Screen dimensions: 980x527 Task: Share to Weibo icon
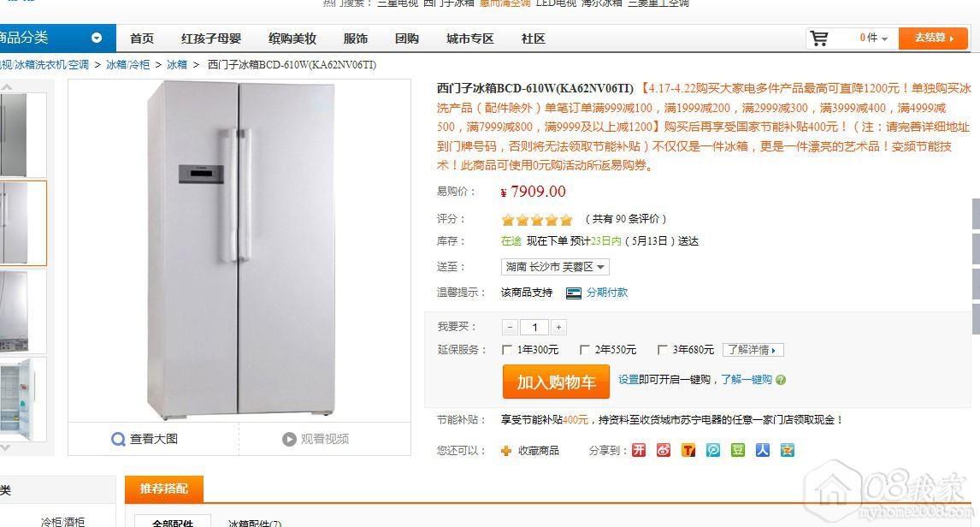click(663, 450)
